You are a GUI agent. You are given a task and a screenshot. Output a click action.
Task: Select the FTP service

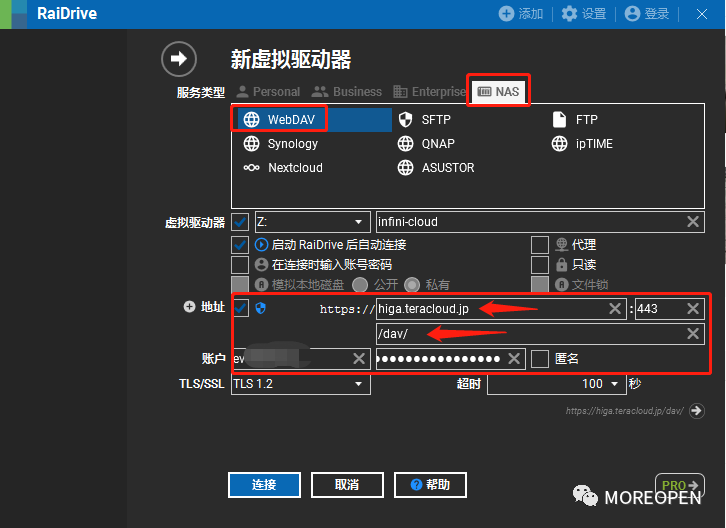(x=576, y=119)
